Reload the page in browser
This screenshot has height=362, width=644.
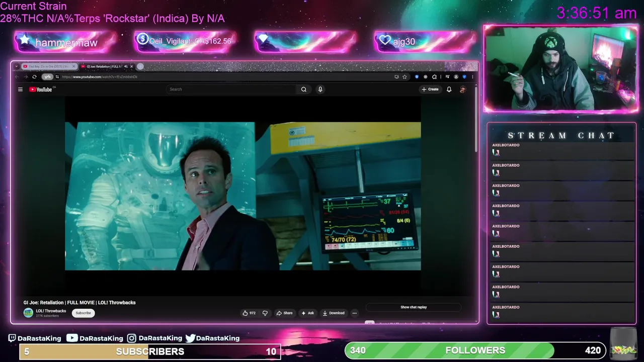tap(34, 77)
